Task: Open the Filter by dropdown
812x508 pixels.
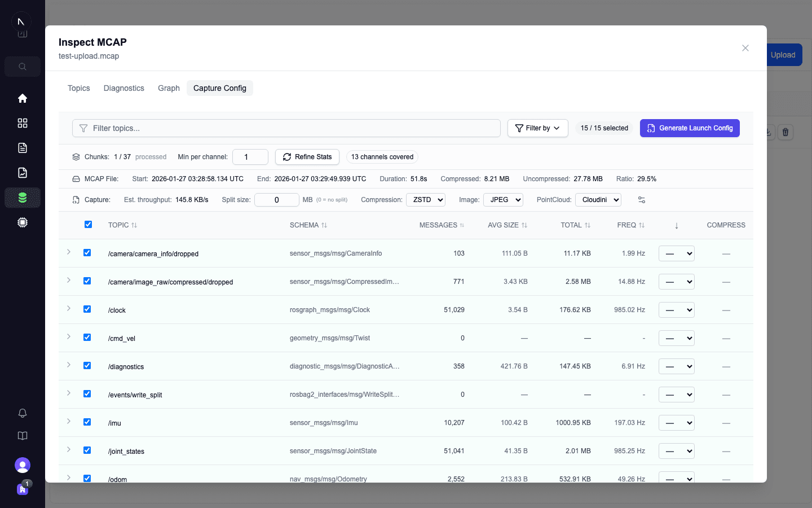Action: click(537, 128)
